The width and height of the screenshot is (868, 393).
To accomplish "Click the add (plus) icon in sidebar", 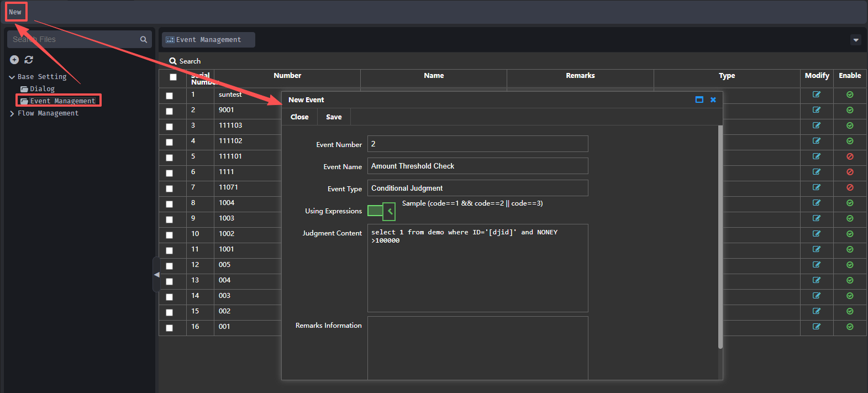I will point(14,60).
